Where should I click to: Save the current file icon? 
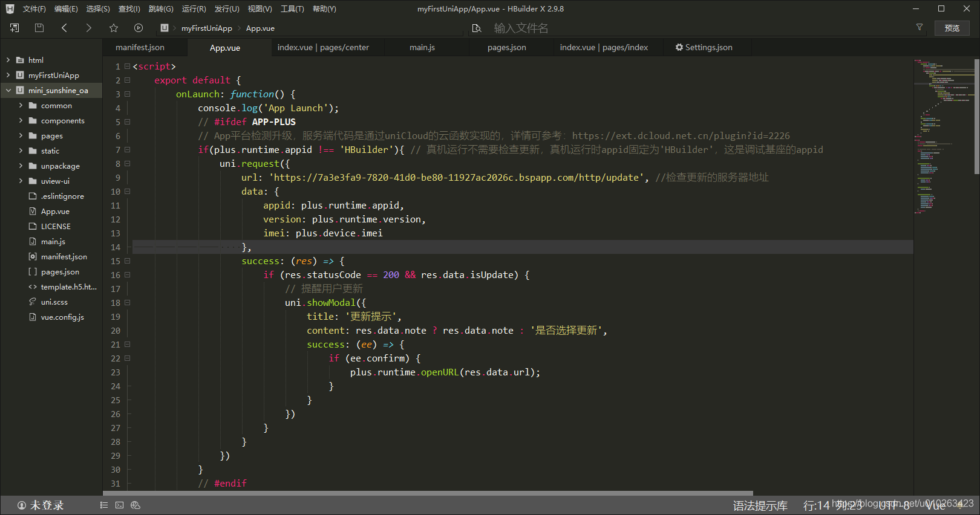[39, 28]
